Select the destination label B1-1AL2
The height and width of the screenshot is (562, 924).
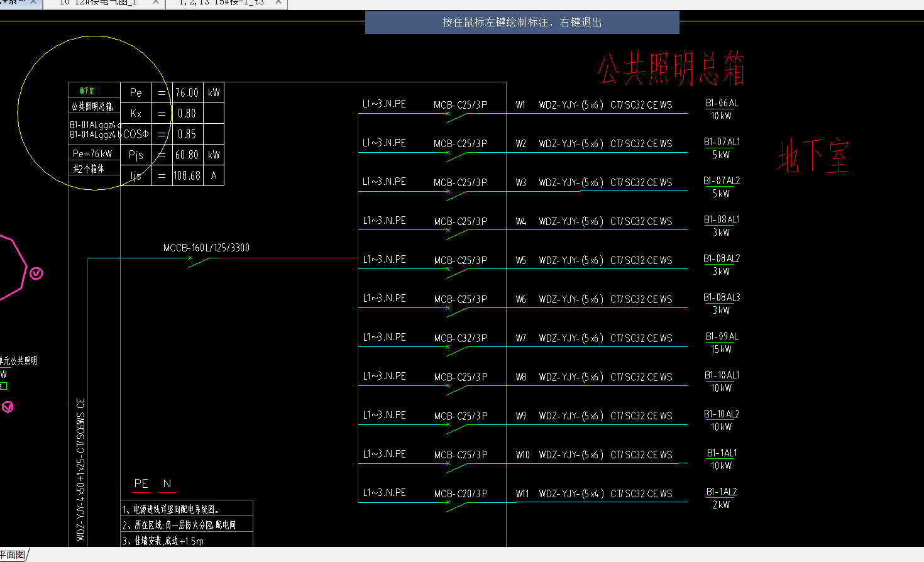coord(722,492)
